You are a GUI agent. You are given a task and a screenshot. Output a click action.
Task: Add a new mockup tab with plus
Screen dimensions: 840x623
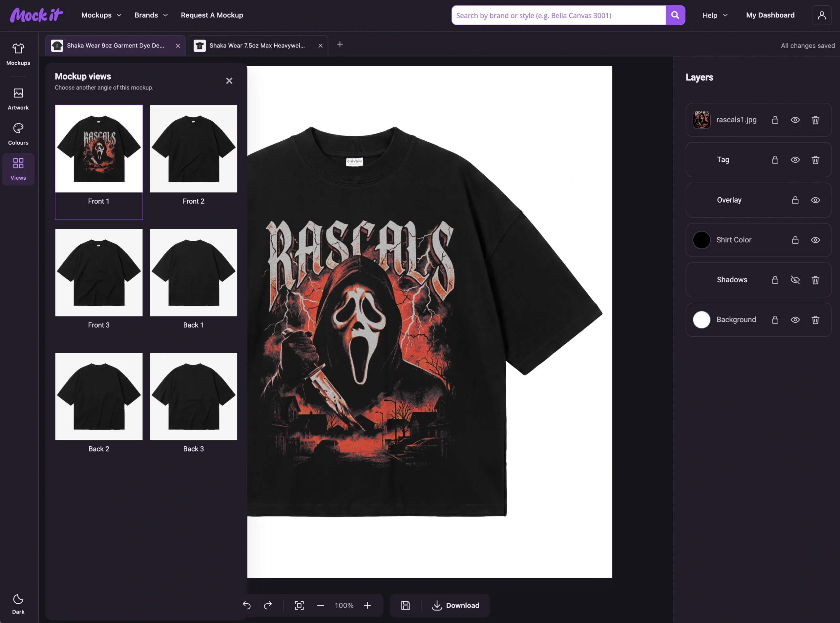340,45
